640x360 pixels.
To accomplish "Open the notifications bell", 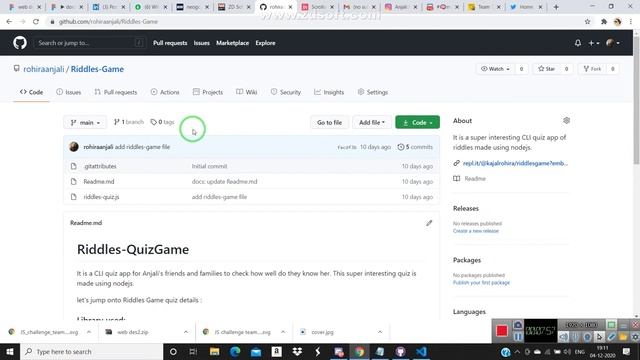I will [x=578, y=42].
